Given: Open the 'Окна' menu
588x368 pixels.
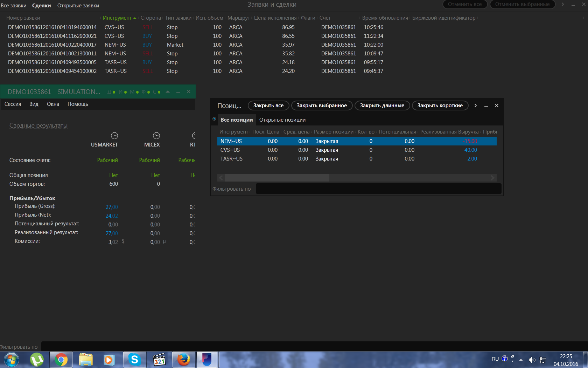Looking at the screenshot, I should point(53,104).
